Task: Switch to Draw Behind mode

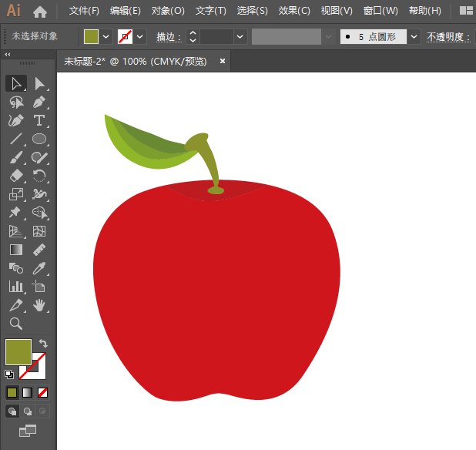Action: (28, 411)
